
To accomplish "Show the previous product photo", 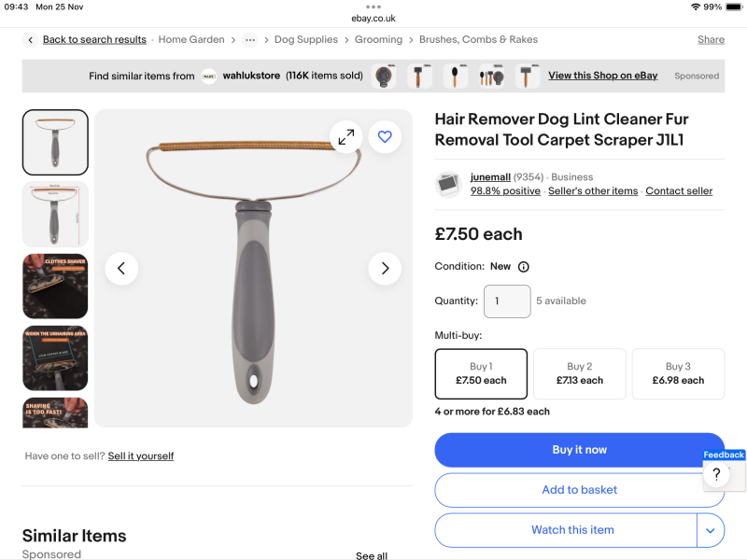I will 121,268.
